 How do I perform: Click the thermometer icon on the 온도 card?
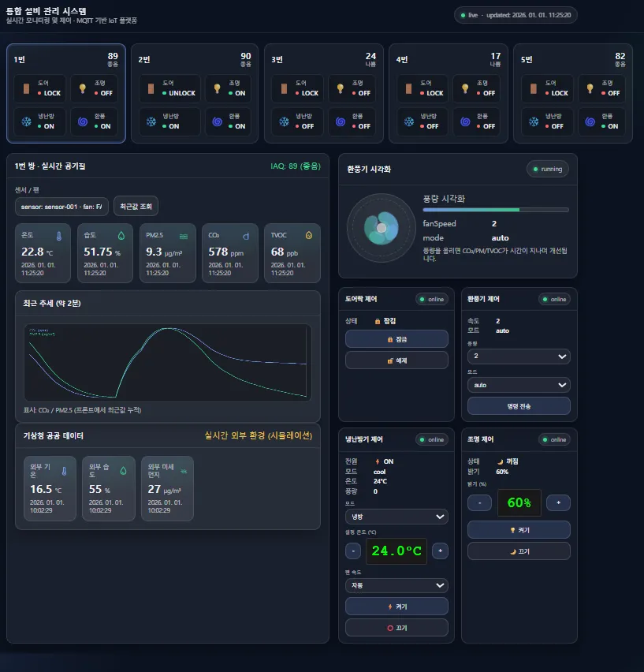(58, 235)
